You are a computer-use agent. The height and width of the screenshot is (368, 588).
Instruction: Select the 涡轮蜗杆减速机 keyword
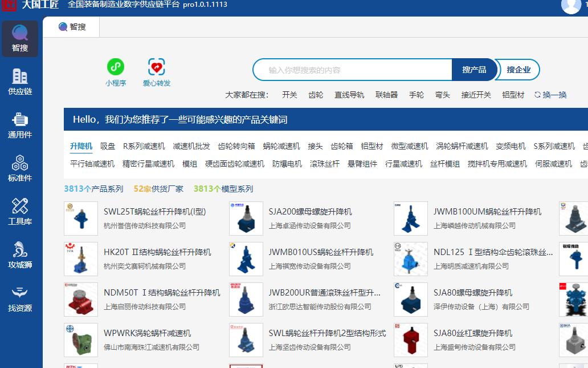coord(462,146)
